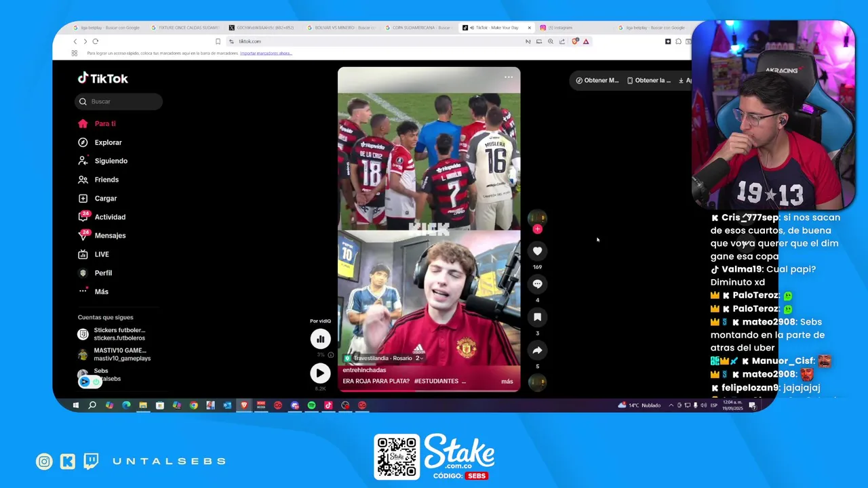Click the TikTok logo
Image resolution: width=868 pixels, height=488 pixels.
click(103, 79)
